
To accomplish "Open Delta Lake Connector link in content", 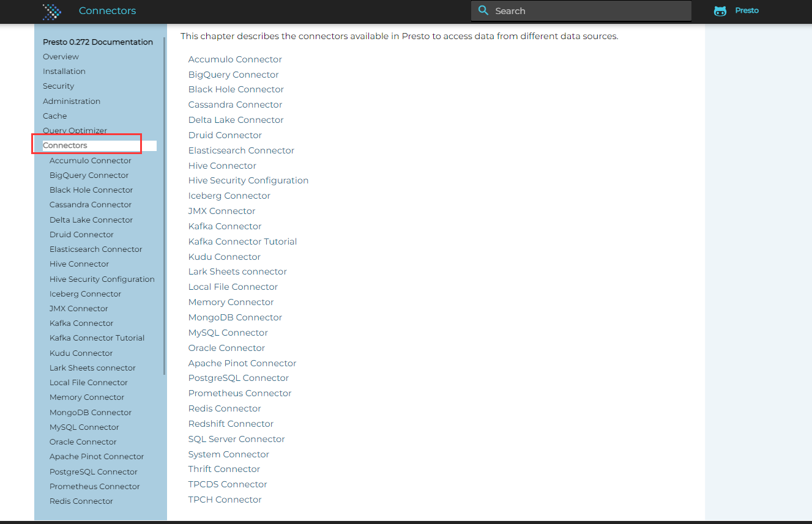I will [x=236, y=120].
